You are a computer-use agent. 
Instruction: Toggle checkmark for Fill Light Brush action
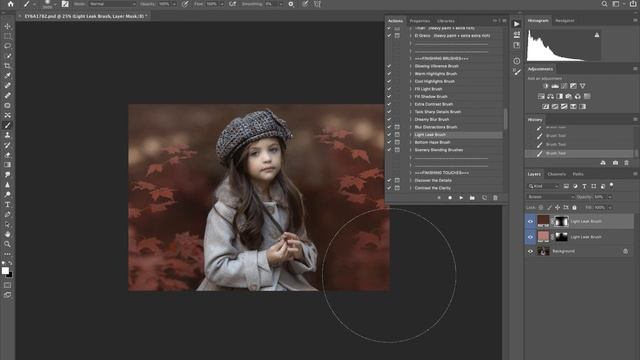389,89
